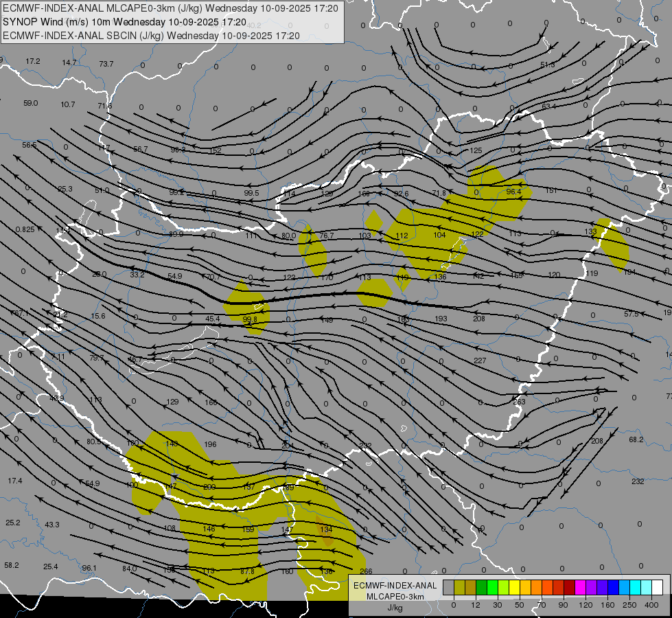Click the map value 70.7
The width and height of the screenshot is (672, 618).
tap(213, 277)
